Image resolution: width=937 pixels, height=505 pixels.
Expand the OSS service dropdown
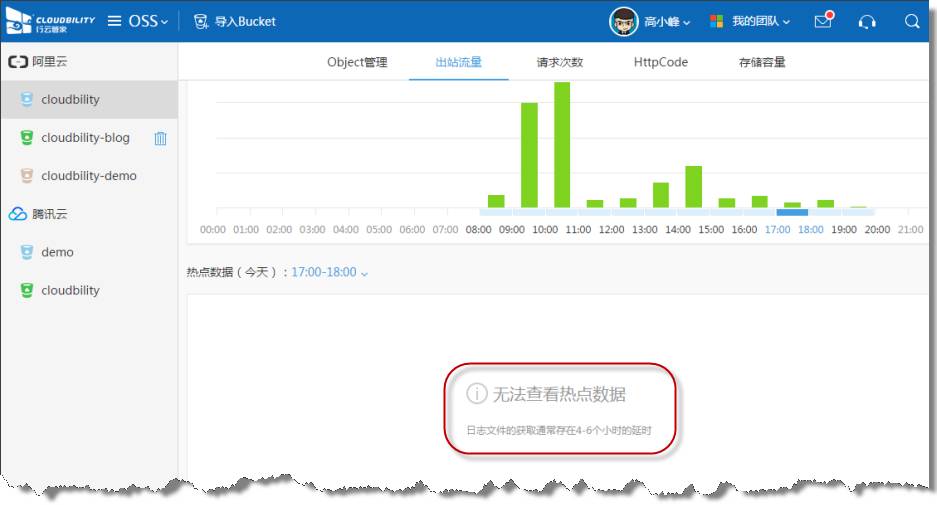pos(147,21)
